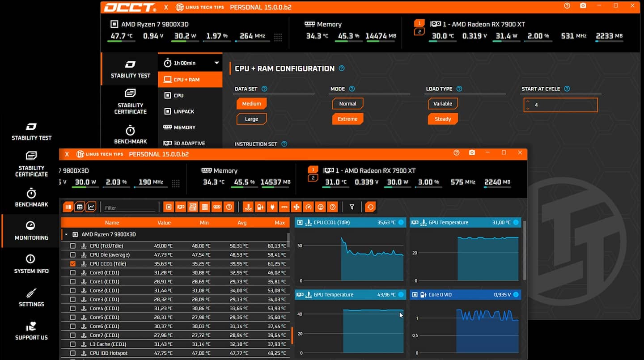Click the GPU card filter toolbar icon
This screenshot has height=360, width=644.
(x=181, y=207)
